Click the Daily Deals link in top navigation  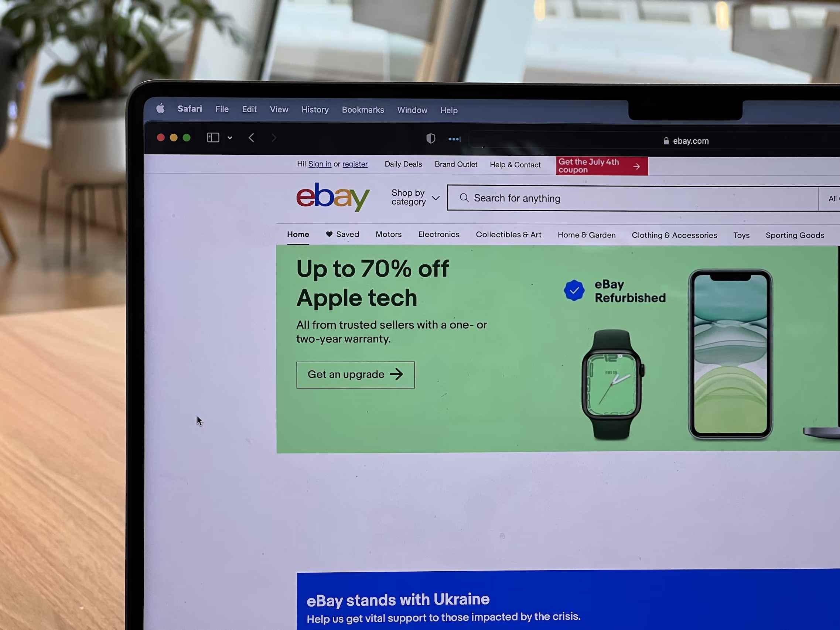click(x=404, y=165)
